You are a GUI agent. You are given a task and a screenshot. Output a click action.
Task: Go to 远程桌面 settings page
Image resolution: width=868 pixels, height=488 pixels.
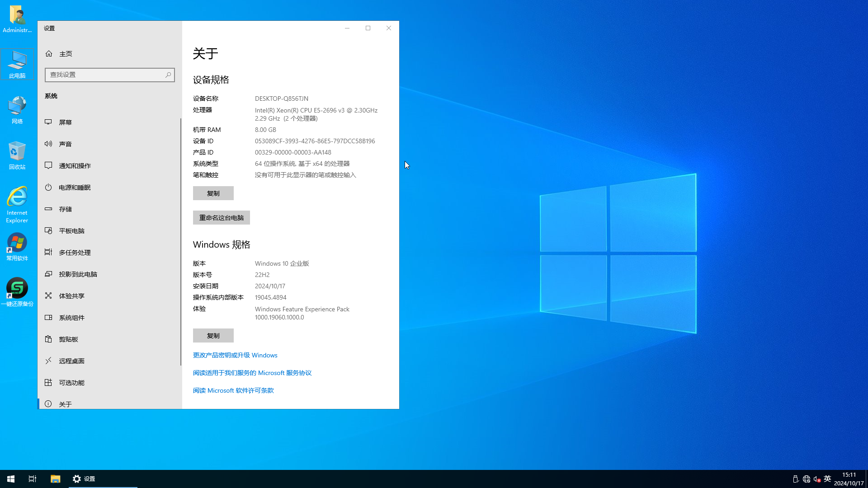click(x=109, y=361)
